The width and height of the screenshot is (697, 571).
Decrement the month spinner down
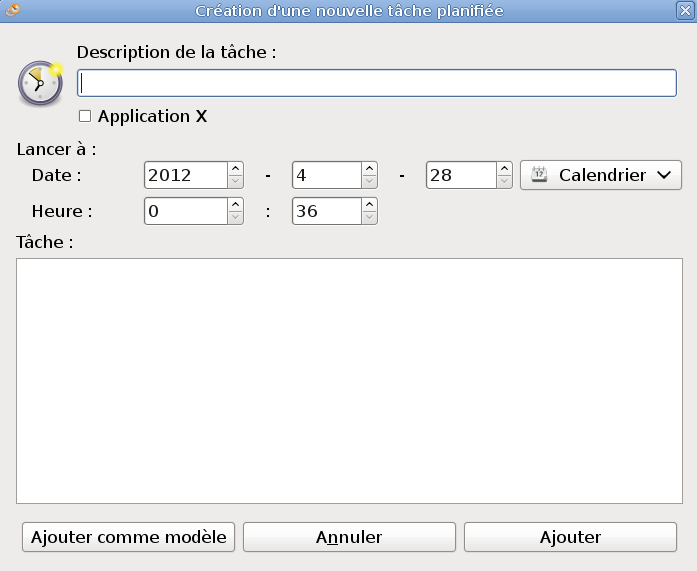click(x=369, y=181)
